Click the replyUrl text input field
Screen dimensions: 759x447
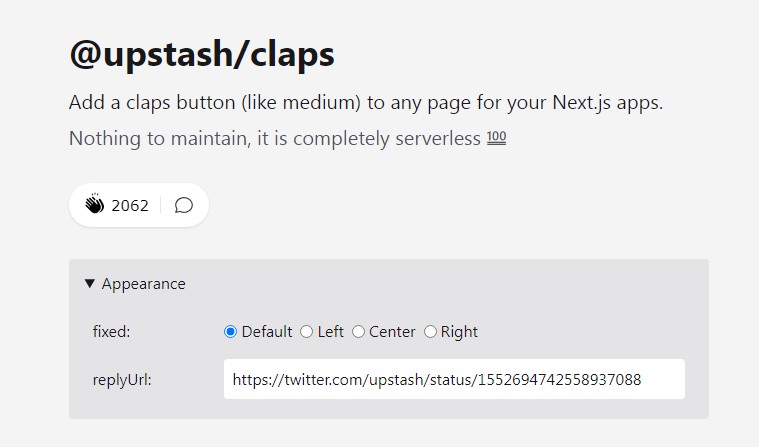point(454,379)
